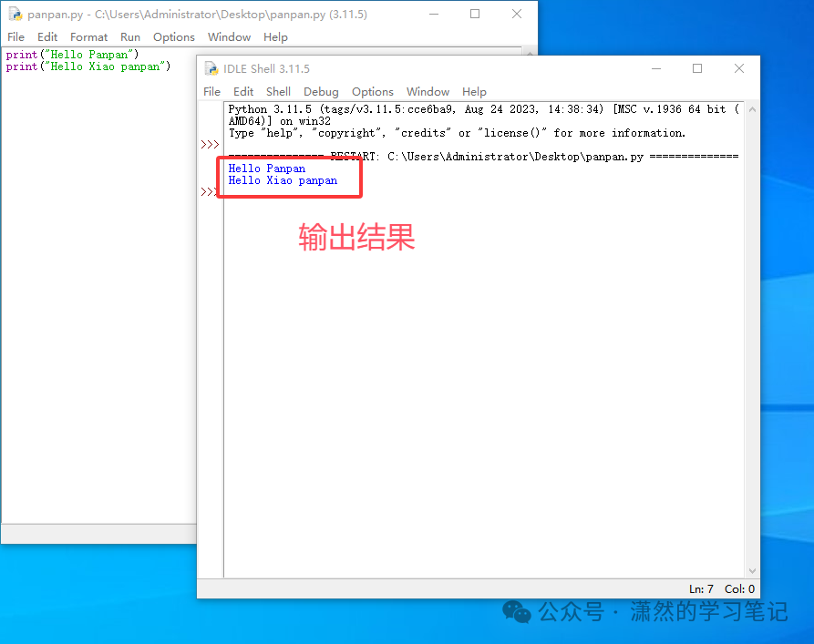Image resolution: width=814 pixels, height=644 pixels.
Task: Click the "Ln: 7" status bar indicator
Action: point(701,589)
